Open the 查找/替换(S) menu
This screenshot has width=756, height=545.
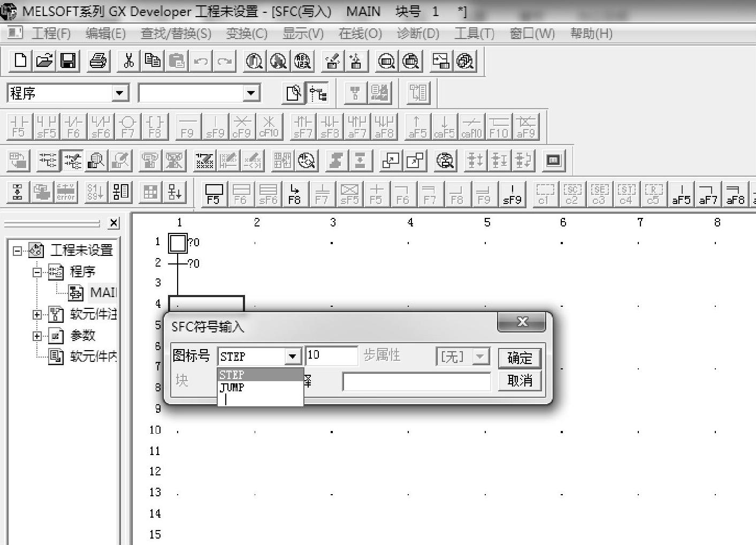click(176, 34)
